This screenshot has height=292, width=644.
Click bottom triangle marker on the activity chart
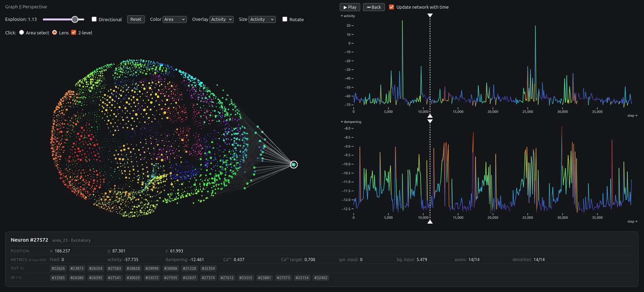430,116
